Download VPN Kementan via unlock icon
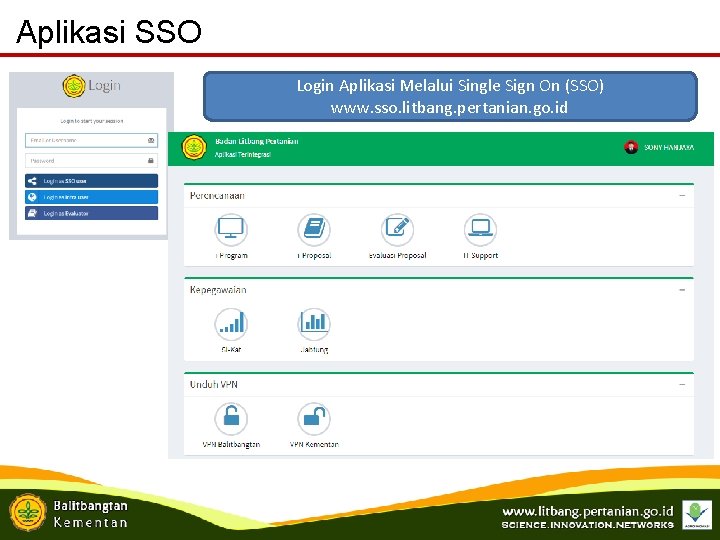The image size is (720, 540). [x=314, y=418]
